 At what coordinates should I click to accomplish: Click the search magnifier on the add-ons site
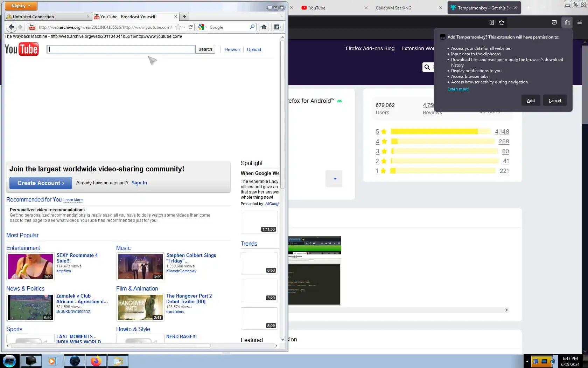[x=427, y=67]
